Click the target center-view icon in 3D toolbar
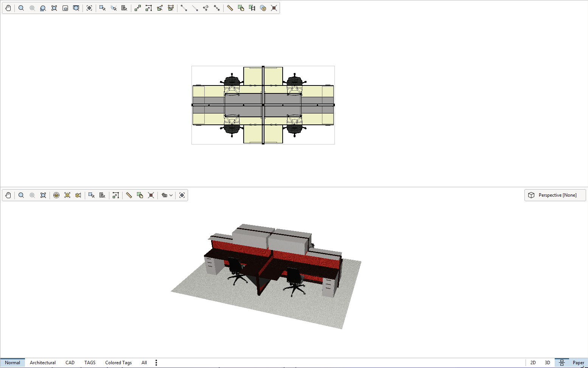Image resolution: width=588 pixels, height=368 pixels. coord(182,195)
